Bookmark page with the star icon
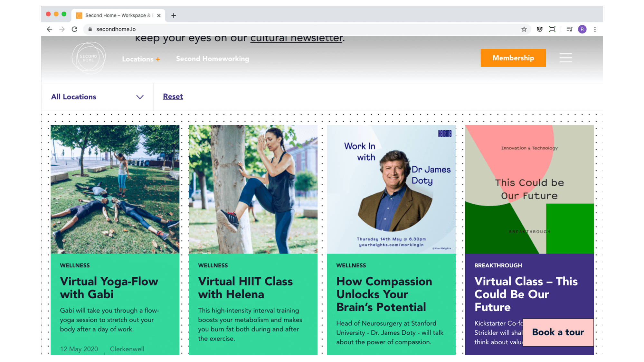This screenshot has height=362, width=644. click(x=524, y=29)
